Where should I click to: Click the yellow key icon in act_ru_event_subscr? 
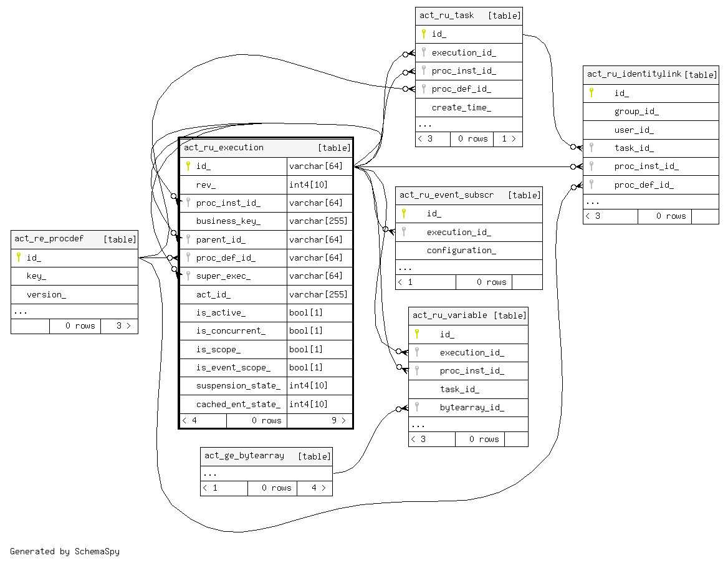(x=403, y=213)
